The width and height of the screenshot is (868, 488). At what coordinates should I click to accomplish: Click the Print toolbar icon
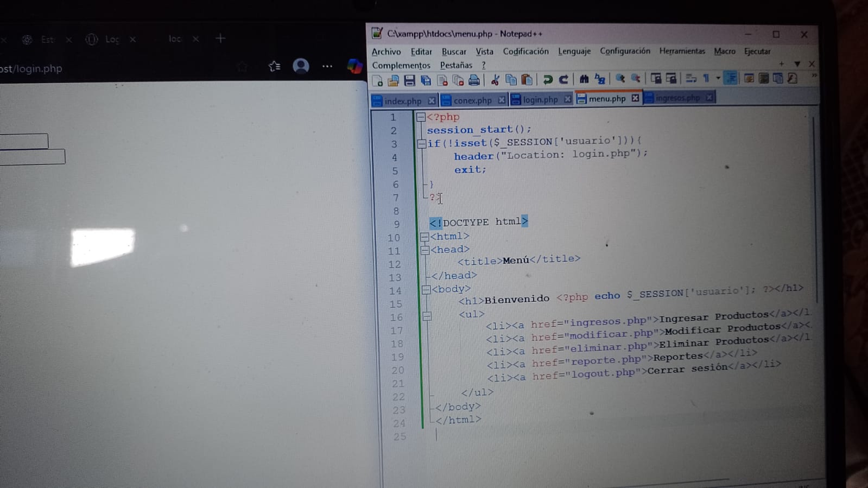pos(474,80)
